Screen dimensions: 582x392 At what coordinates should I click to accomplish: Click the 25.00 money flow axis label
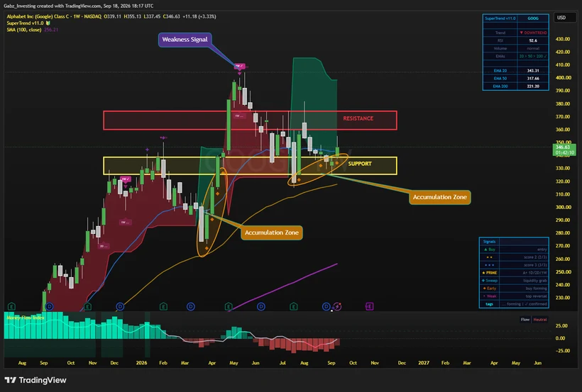pos(561,325)
